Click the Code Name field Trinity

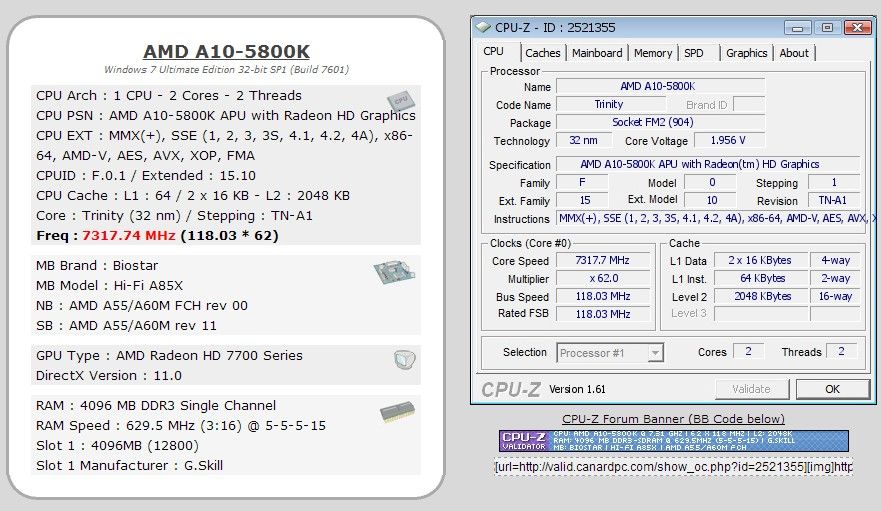[x=611, y=105]
